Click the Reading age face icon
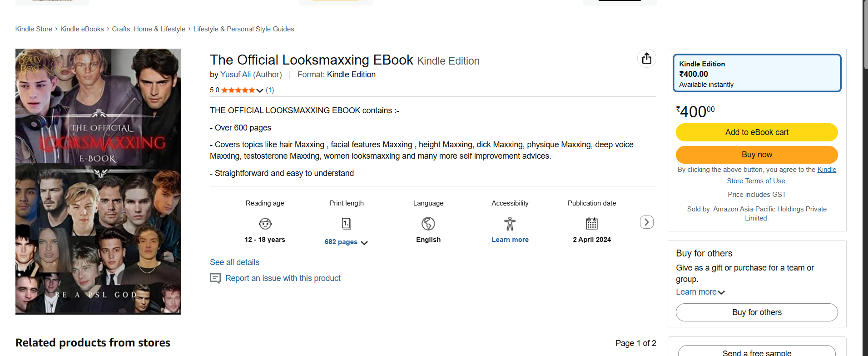 (265, 223)
